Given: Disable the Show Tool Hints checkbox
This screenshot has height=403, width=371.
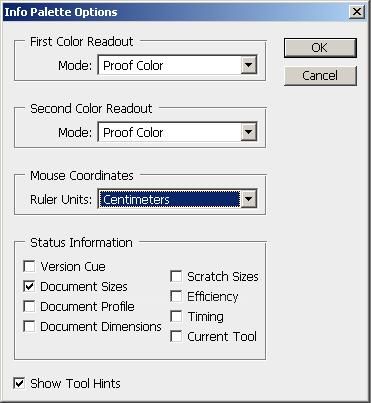Looking at the screenshot, I should point(19,383).
